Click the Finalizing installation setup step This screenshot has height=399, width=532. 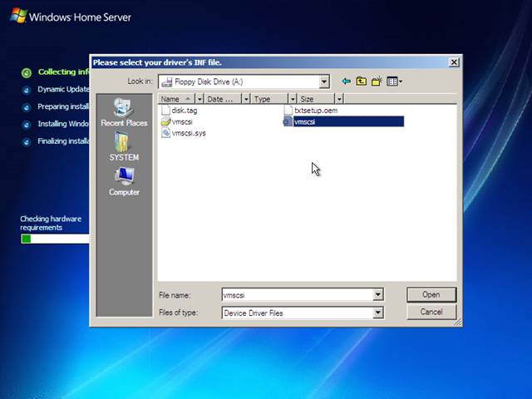pyautogui.click(x=56, y=141)
